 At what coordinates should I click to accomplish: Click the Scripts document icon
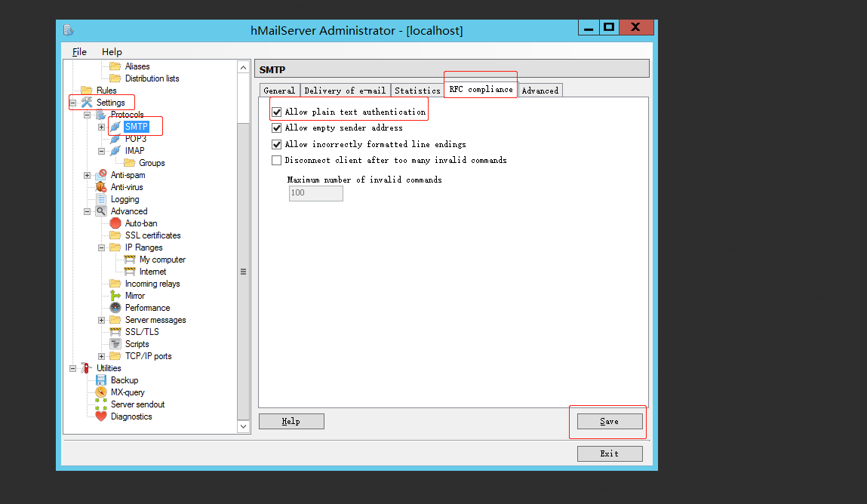[115, 344]
